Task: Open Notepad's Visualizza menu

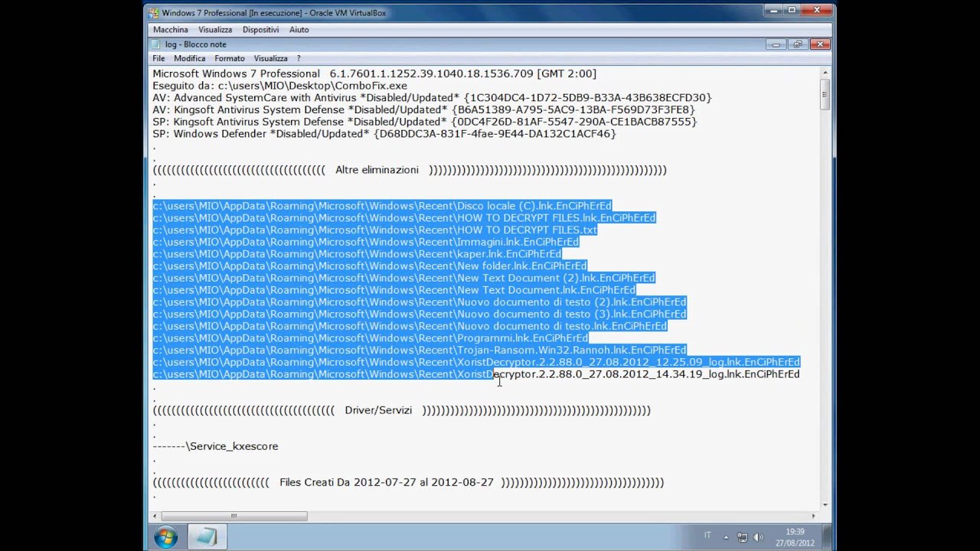Action: (x=270, y=58)
